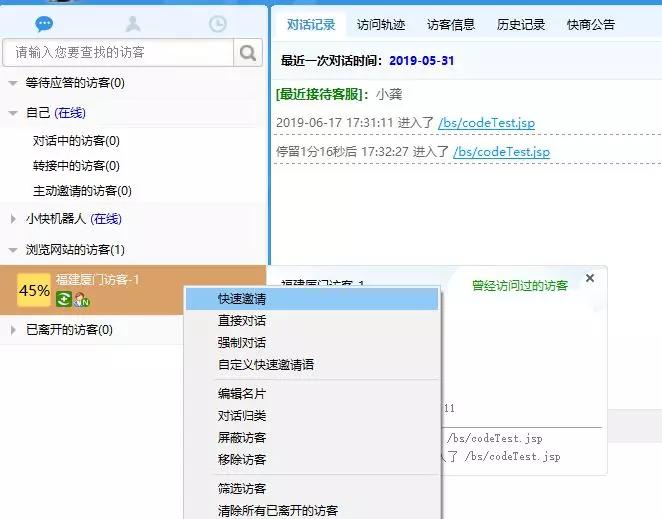
Task: Switch to the contacts person icon tab
Action: [131, 24]
